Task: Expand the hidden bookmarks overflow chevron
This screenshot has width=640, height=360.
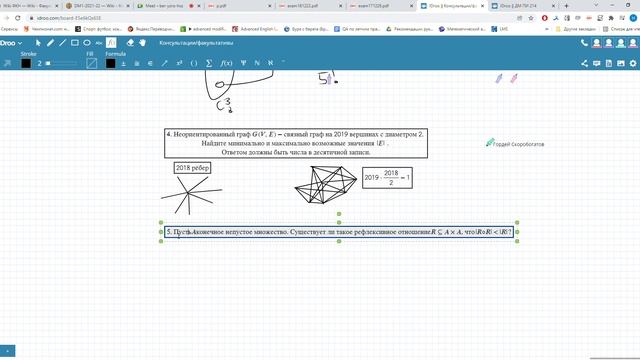Action: (x=547, y=29)
